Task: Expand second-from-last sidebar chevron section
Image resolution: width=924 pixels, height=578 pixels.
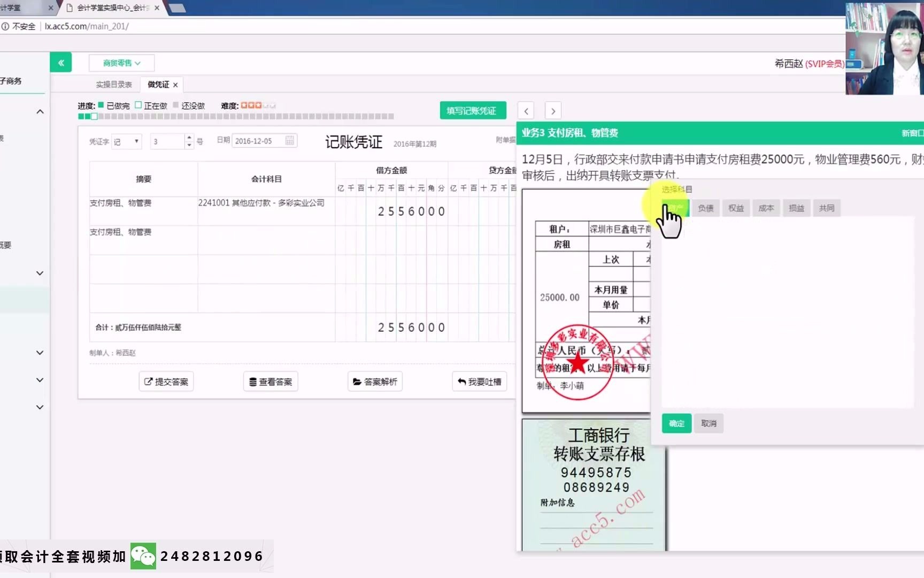Action: coord(40,380)
